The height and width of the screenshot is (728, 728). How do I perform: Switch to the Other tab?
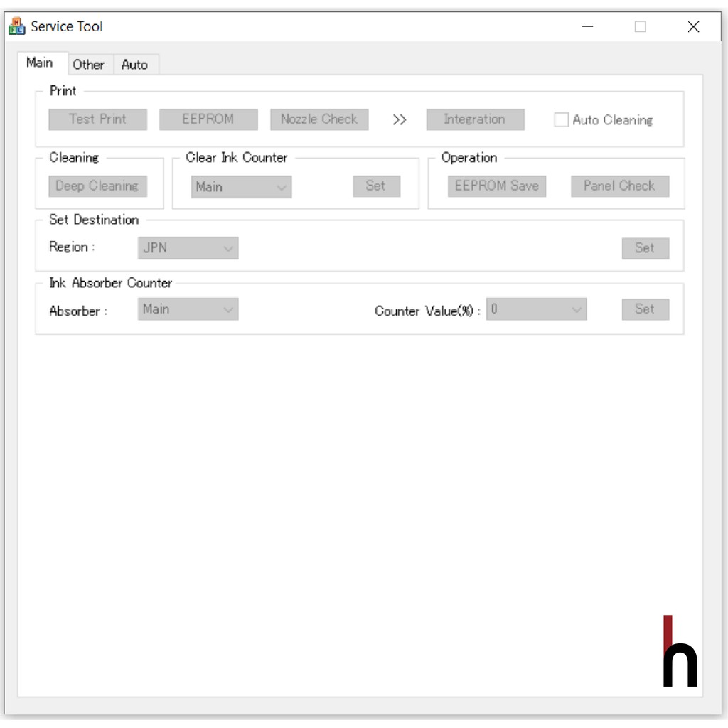[89, 65]
